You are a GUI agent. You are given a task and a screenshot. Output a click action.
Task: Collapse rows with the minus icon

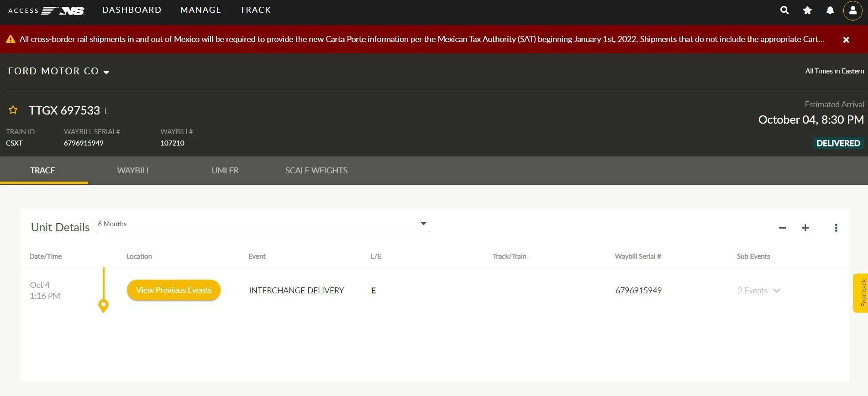(x=783, y=228)
